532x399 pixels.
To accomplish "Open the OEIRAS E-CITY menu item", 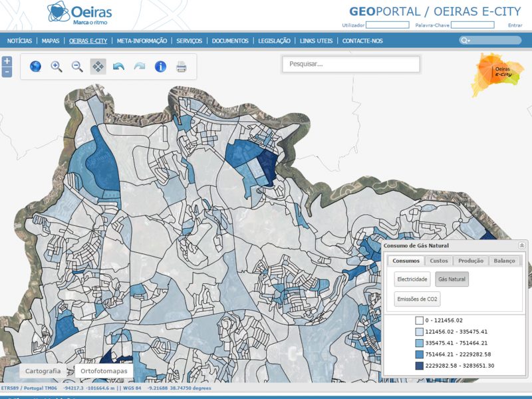I will [x=88, y=41].
